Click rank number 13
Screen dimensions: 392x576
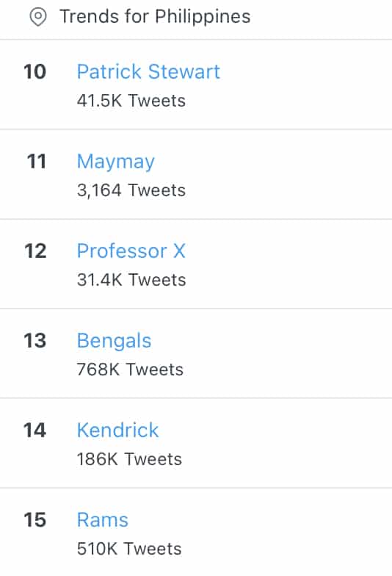click(x=35, y=341)
